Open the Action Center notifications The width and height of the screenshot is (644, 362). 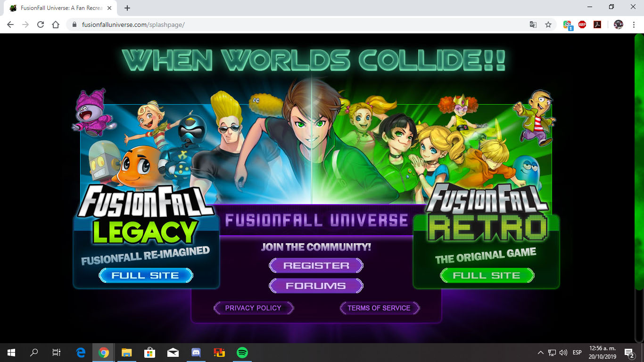629,353
